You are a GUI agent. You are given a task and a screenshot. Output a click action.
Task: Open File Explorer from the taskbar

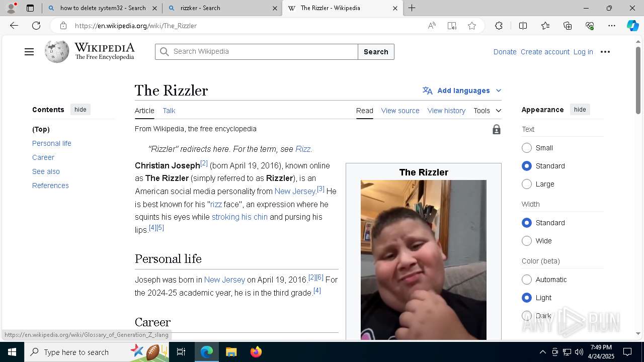(x=231, y=352)
